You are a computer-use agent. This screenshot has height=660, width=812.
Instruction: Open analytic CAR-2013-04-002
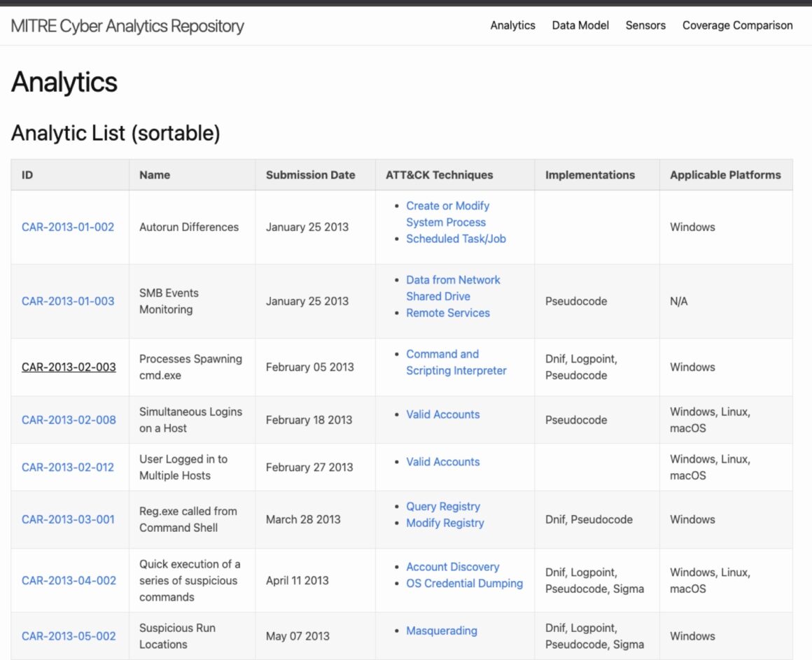pyautogui.click(x=69, y=580)
